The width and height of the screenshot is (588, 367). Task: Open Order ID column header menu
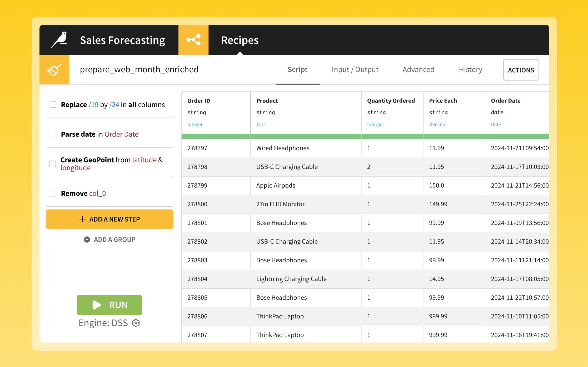click(199, 101)
